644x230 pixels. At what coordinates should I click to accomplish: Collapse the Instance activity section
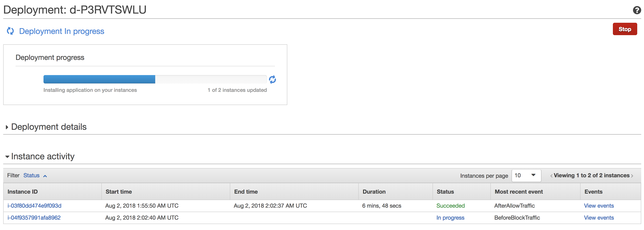click(x=7, y=157)
